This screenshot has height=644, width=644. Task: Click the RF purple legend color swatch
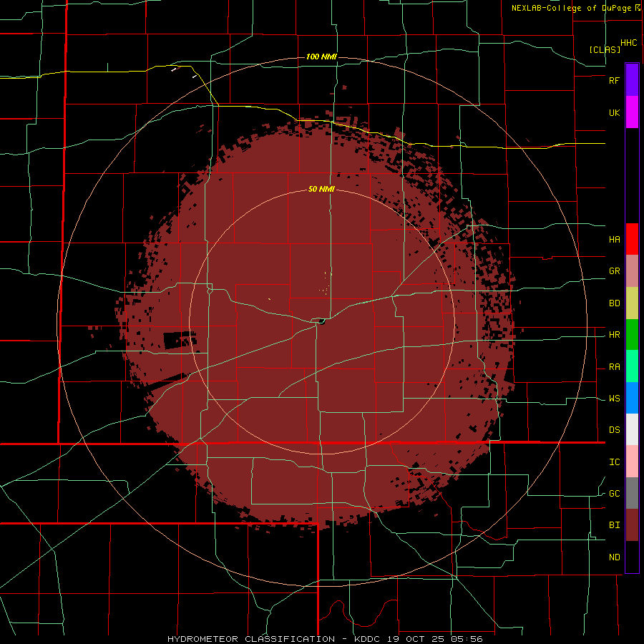coord(632,80)
